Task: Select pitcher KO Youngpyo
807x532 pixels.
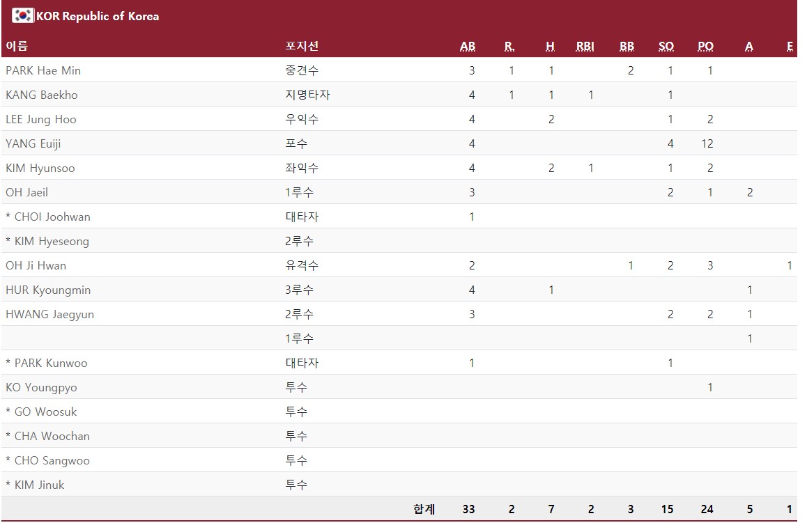Action: coord(41,388)
